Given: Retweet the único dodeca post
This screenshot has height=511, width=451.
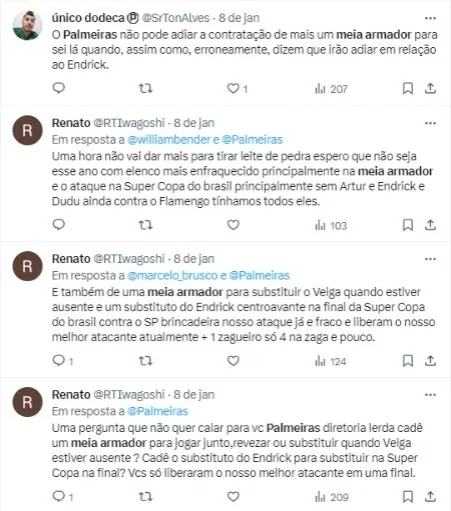Looking at the screenshot, I should [146, 88].
